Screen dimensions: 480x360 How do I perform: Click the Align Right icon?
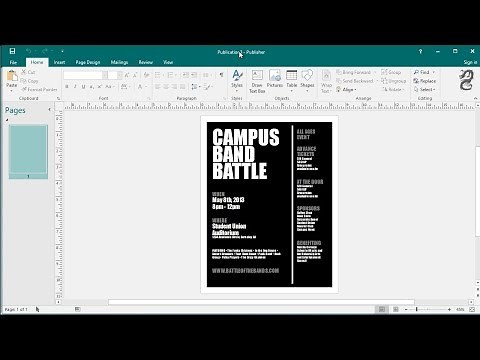[x=174, y=87]
